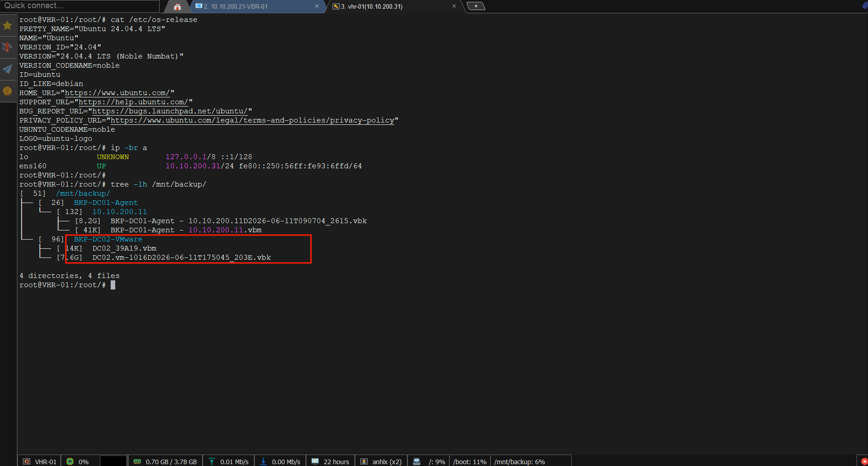Screen dimensions: 868x466
Task: Click the VHR-01 host icon in status bar
Action: click(27, 461)
